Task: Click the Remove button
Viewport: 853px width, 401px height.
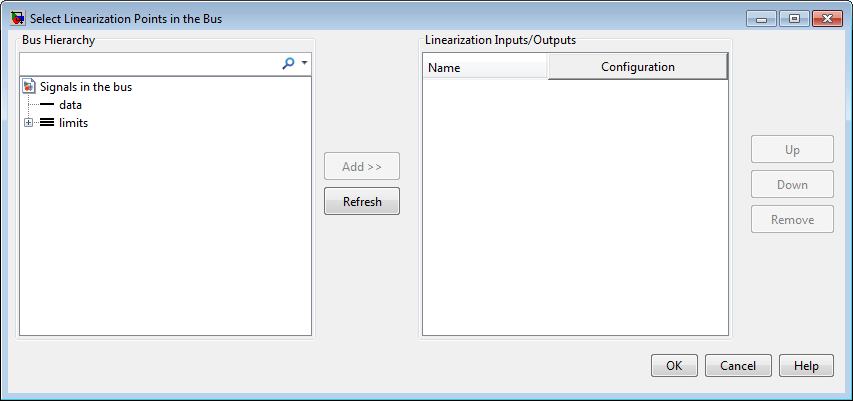Action: pyautogui.click(x=792, y=220)
